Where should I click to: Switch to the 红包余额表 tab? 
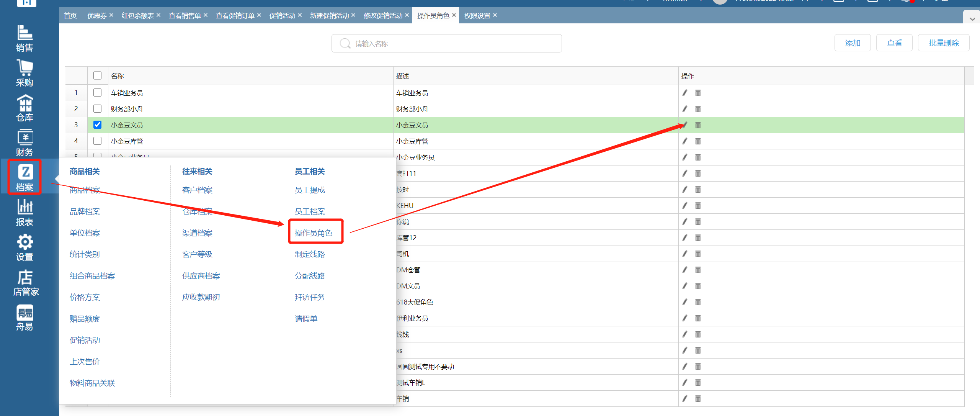pyautogui.click(x=137, y=16)
